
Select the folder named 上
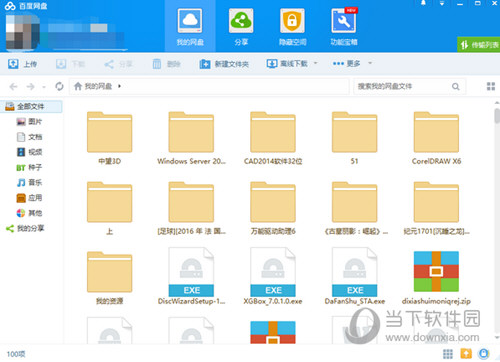point(110,208)
